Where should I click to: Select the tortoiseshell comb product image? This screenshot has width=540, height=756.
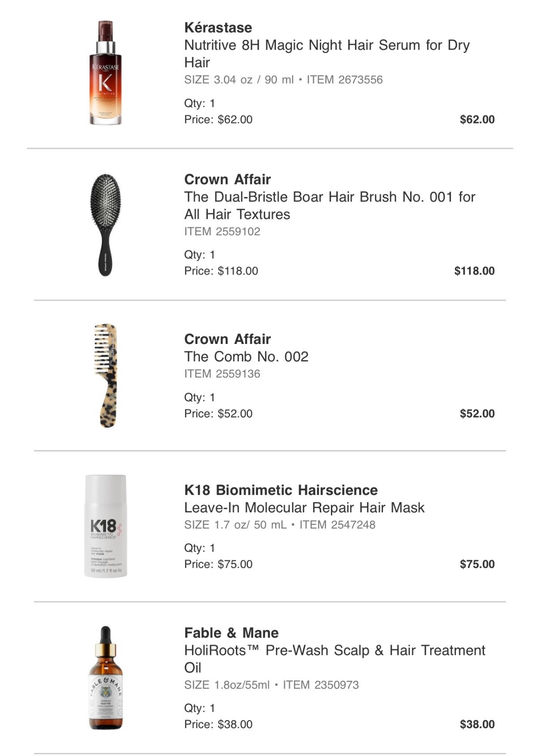pyautogui.click(x=106, y=375)
